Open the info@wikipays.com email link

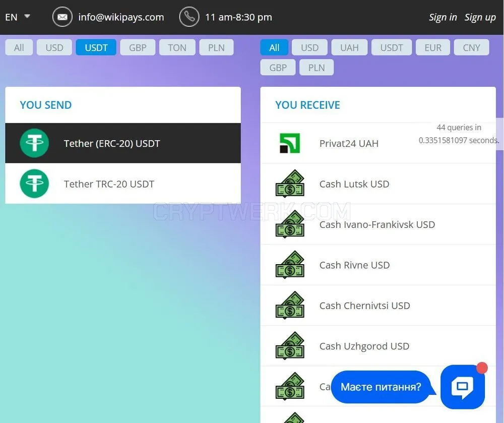121,17
